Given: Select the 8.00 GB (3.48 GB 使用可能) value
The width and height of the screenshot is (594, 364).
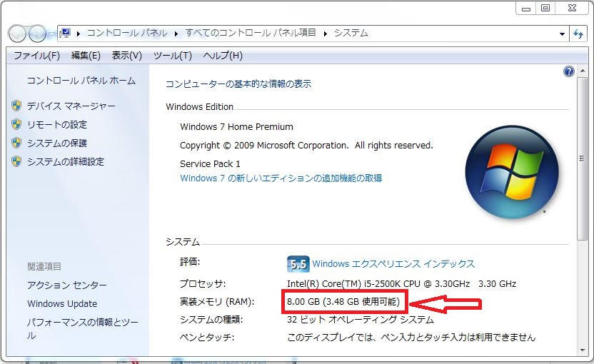Looking at the screenshot, I should point(343,301).
